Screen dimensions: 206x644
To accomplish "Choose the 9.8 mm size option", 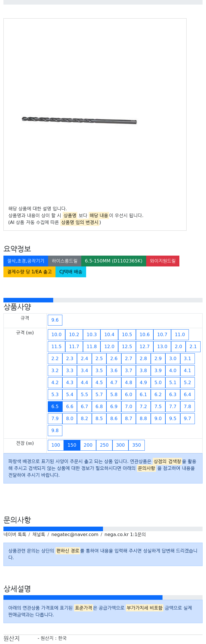I will tap(55, 430).
